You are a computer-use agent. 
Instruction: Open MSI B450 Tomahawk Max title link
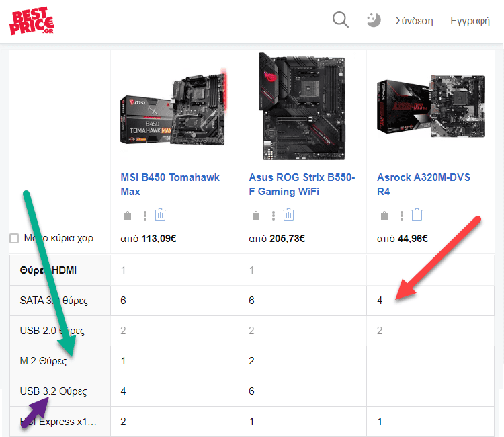coord(170,184)
